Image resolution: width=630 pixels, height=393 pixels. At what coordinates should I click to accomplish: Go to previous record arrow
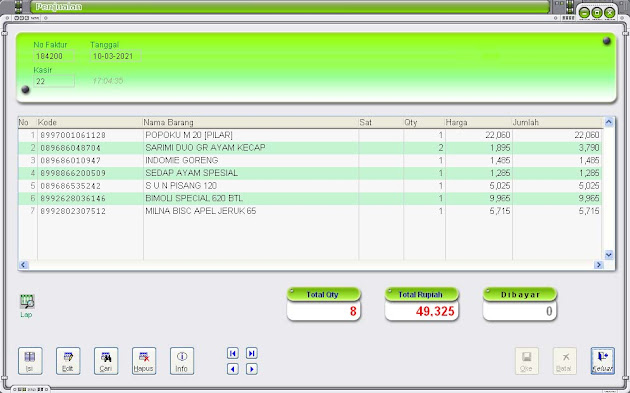click(233, 369)
